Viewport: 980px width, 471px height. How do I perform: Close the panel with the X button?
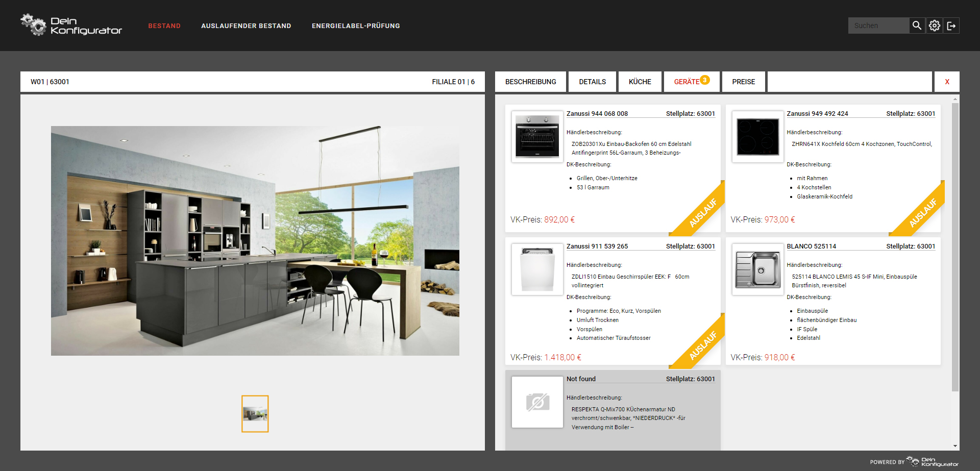(947, 82)
